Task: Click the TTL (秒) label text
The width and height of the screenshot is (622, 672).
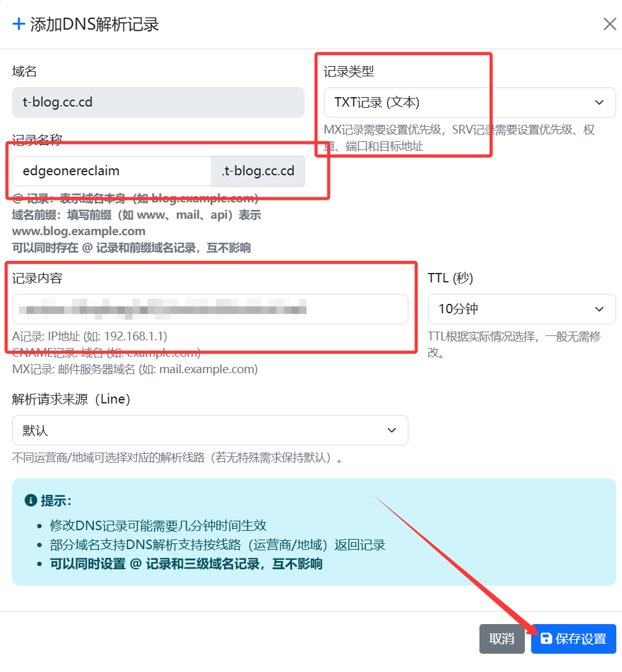Action: [450, 278]
